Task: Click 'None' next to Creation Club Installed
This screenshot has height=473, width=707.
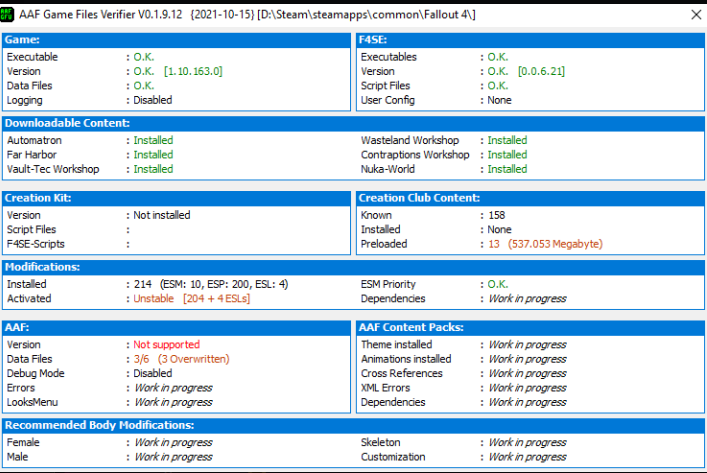Action: tap(499, 230)
